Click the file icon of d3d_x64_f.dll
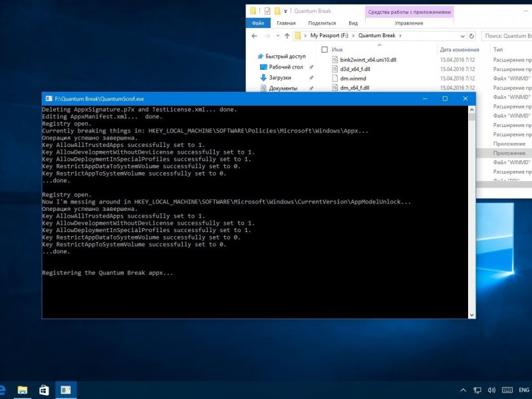The height and width of the screenshot is (399, 532). 335,69
